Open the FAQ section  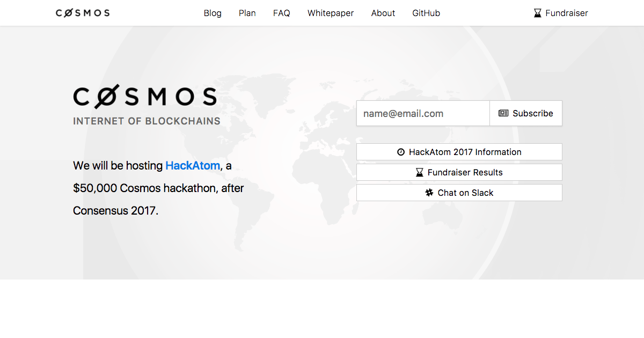click(x=282, y=13)
